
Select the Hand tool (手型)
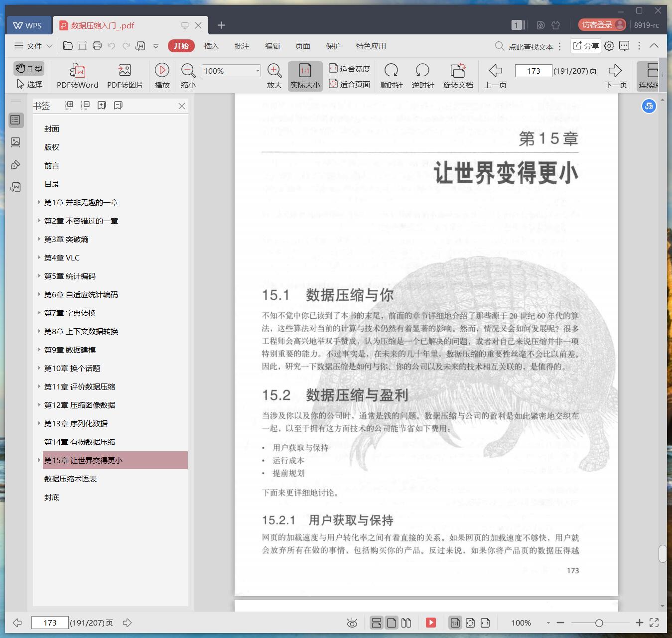[28, 69]
